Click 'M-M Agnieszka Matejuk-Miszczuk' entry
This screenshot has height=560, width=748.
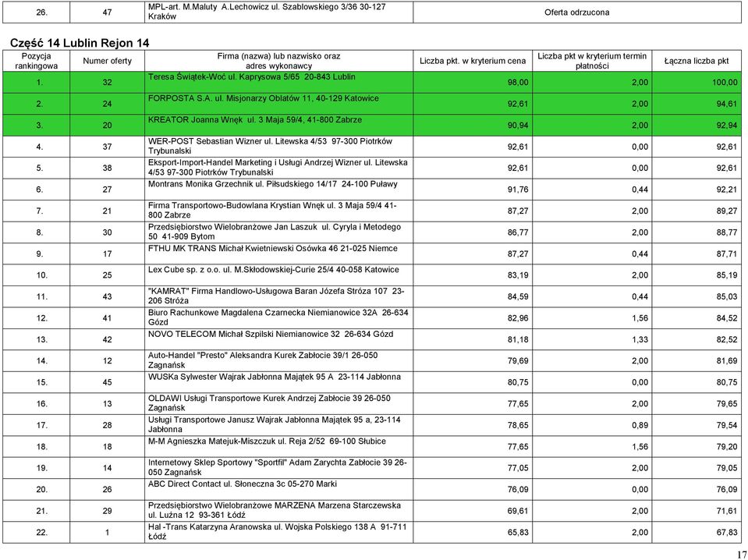pyautogui.click(x=278, y=446)
